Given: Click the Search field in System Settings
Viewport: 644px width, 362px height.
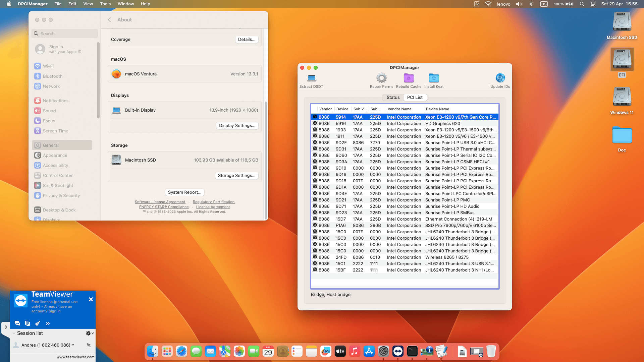Looking at the screenshot, I should click(x=64, y=34).
